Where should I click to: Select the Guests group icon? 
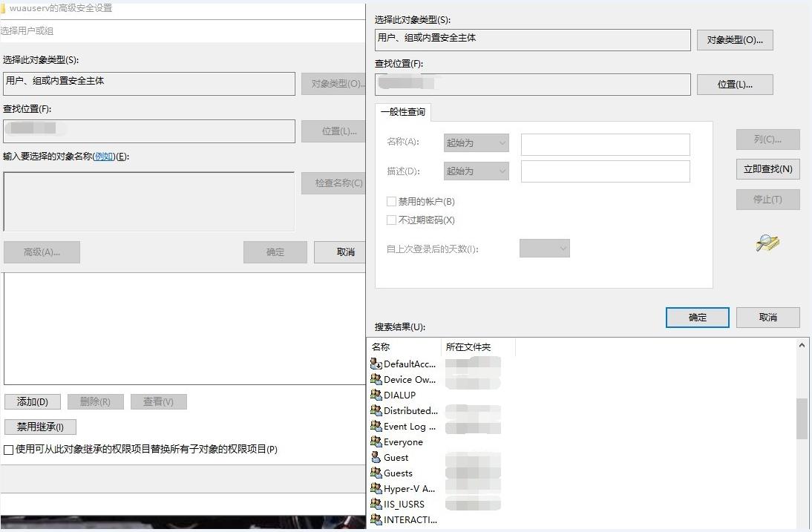tap(376, 473)
